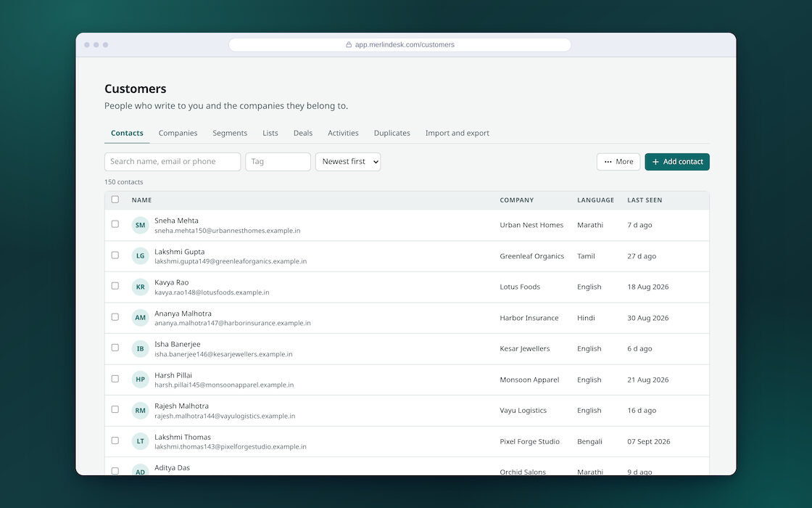
Task: Open Kavya Rao's contact name
Action: (x=171, y=282)
